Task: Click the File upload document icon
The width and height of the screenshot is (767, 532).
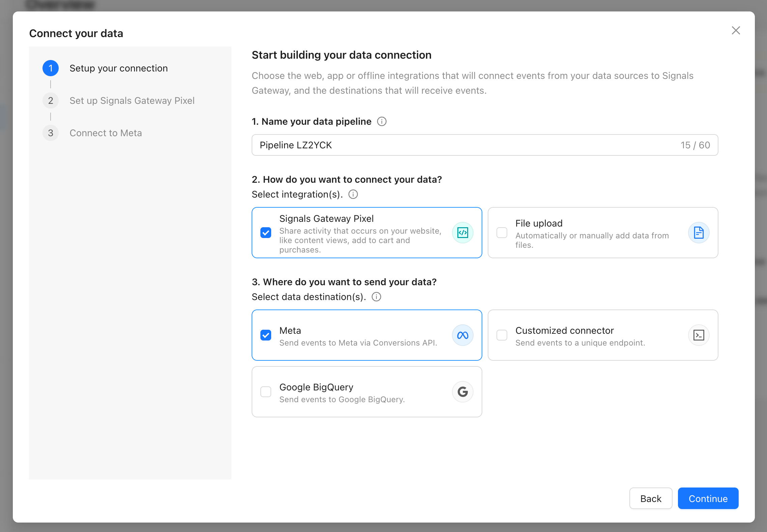Action: coord(699,233)
